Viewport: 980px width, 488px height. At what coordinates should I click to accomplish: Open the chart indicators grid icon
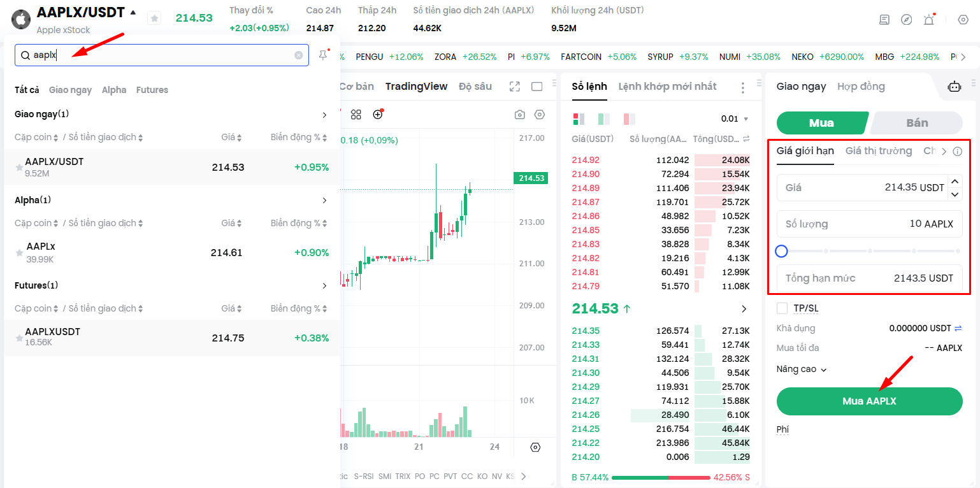356,115
